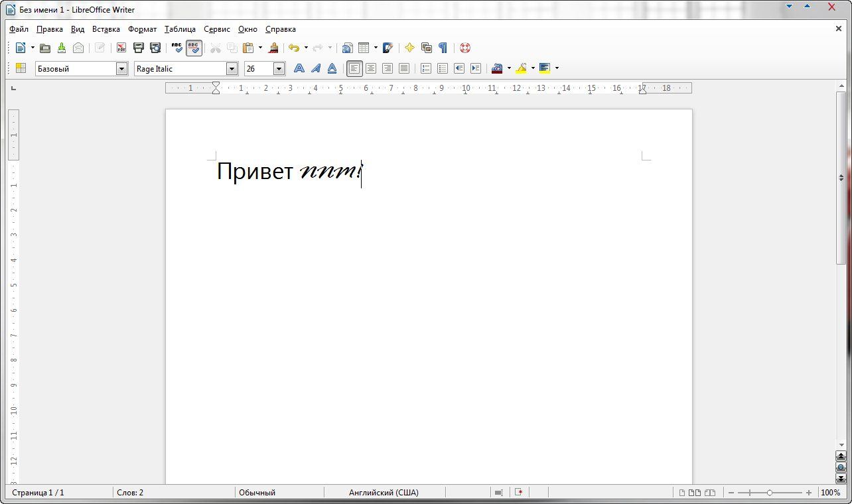
Task: Click the 100% zoom level indicator
Action: click(830, 493)
